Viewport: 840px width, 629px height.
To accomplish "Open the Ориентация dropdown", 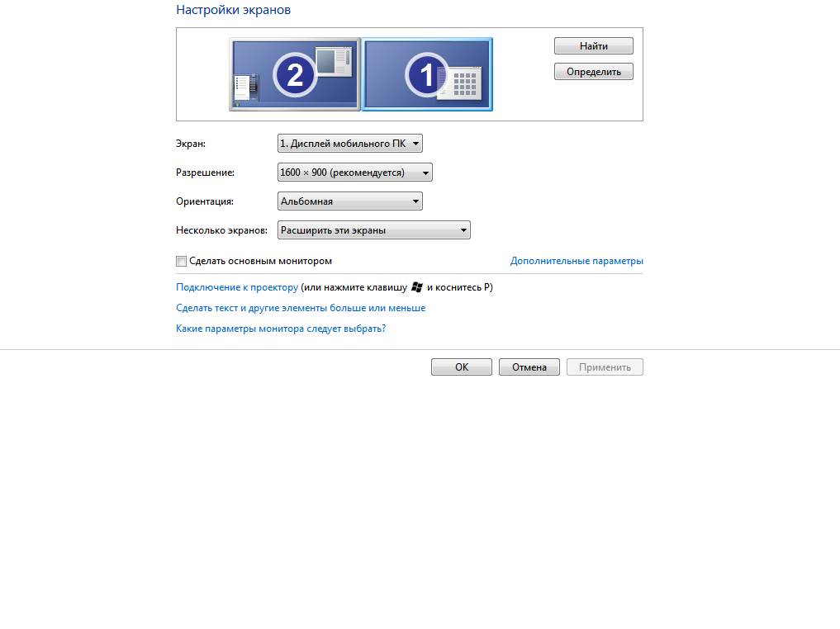I will (350, 201).
